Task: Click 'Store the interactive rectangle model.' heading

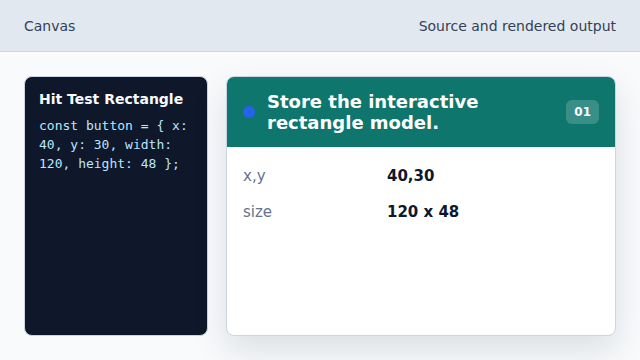Action: tap(372, 112)
